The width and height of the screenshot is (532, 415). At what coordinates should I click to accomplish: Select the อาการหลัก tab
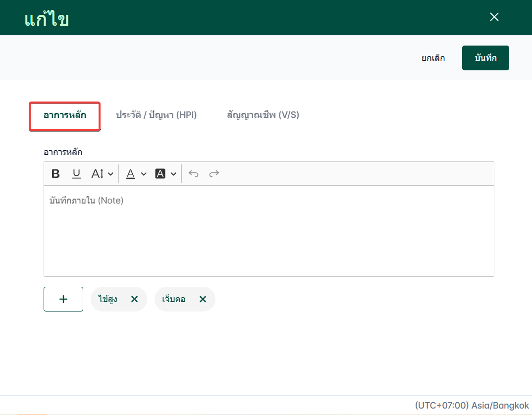pyautogui.click(x=65, y=115)
